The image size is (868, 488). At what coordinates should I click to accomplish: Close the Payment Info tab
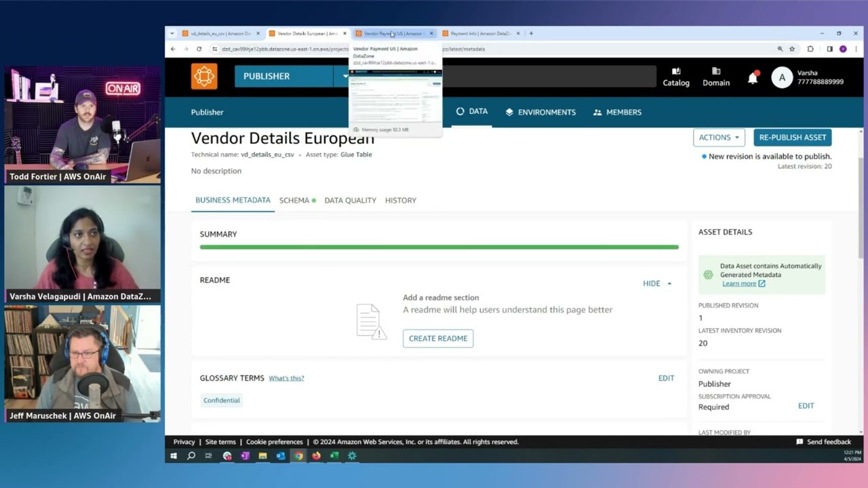point(518,33)
